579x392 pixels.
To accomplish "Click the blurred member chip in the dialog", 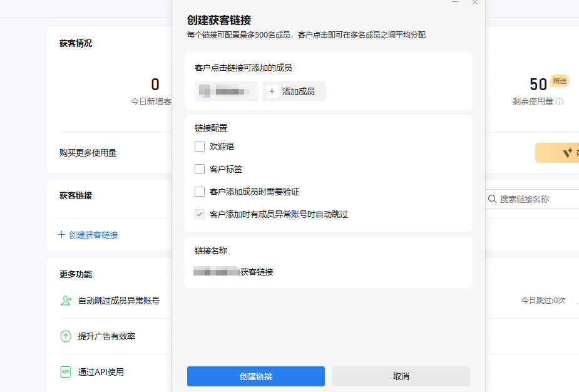I will 226,91.
